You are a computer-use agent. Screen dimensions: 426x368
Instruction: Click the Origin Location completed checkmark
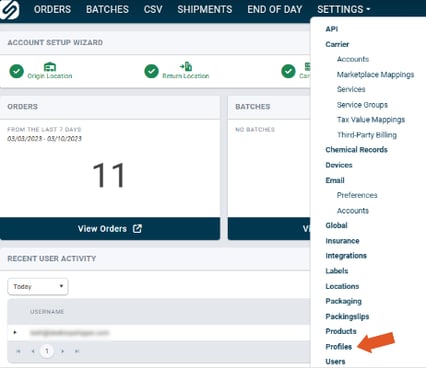16,71
